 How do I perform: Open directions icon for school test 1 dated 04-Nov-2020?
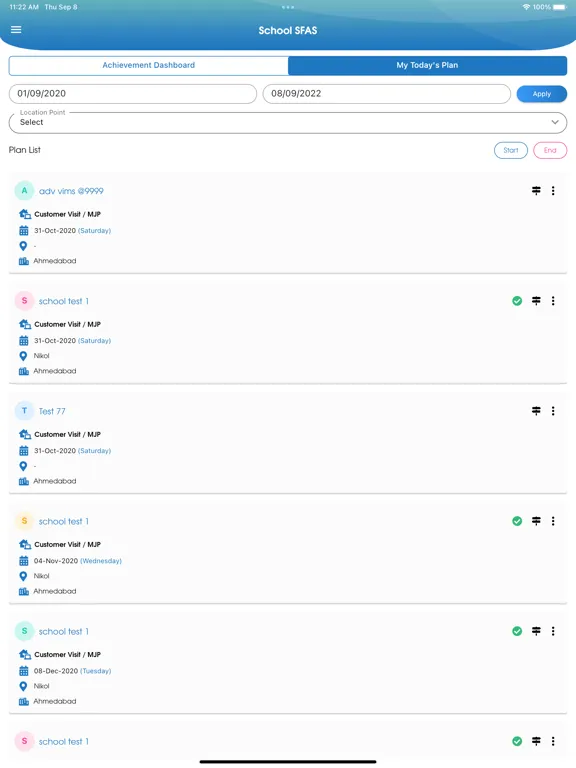[536, 521]
